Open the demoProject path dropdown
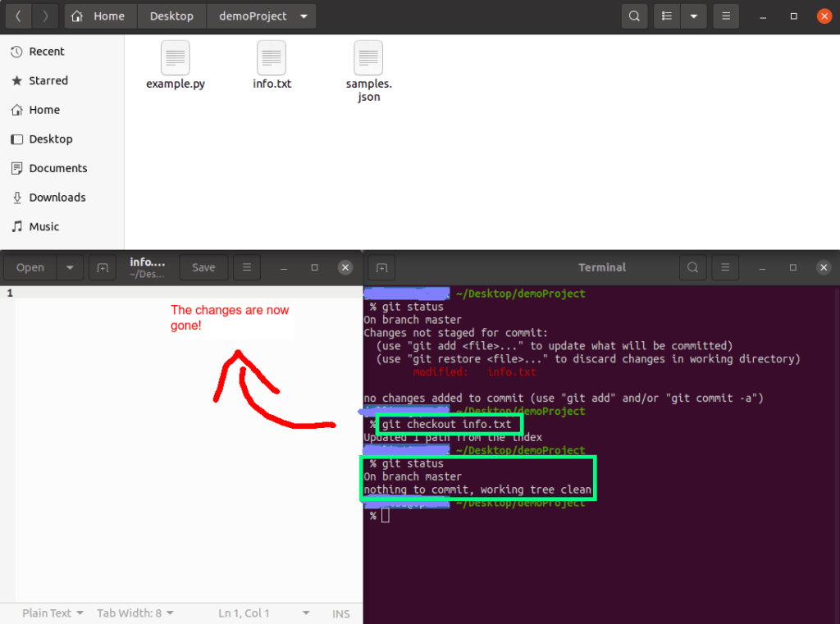 (304, 16)
